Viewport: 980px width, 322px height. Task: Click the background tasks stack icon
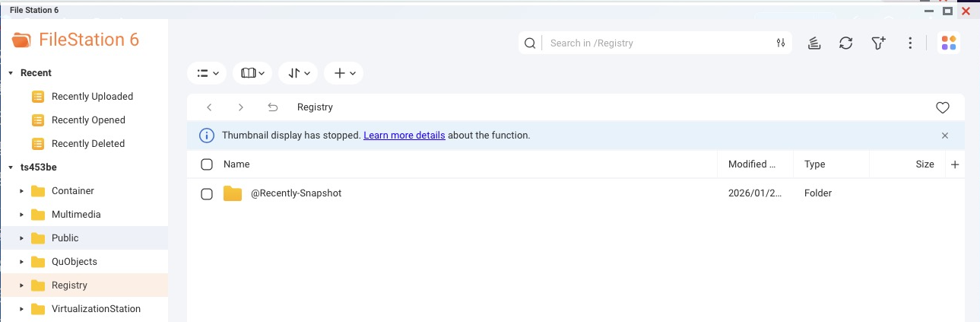(x=813, y=43)
